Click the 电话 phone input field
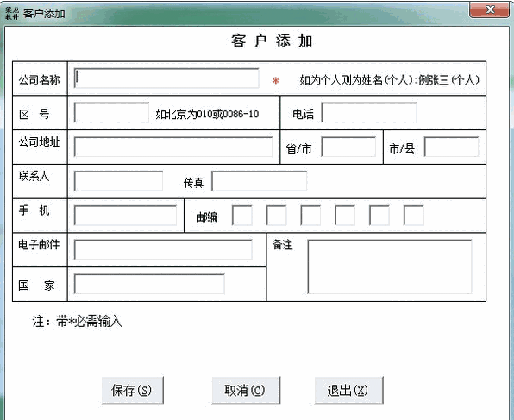Screen dimensions: 514x420 click(369, 112)
